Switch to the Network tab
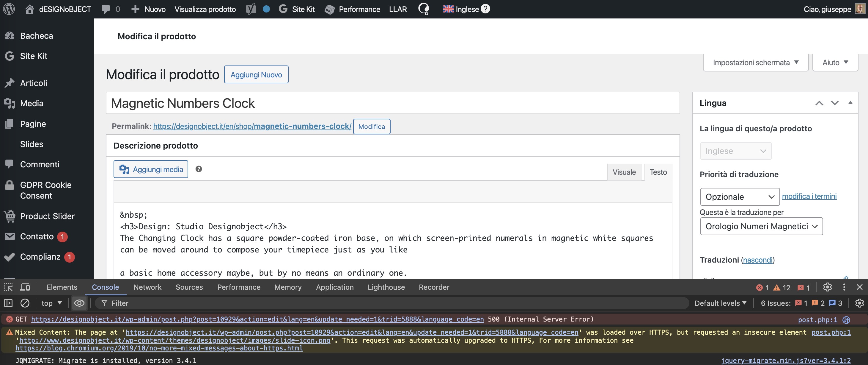Viewport: 868px width, 365px height. [147, 287]
